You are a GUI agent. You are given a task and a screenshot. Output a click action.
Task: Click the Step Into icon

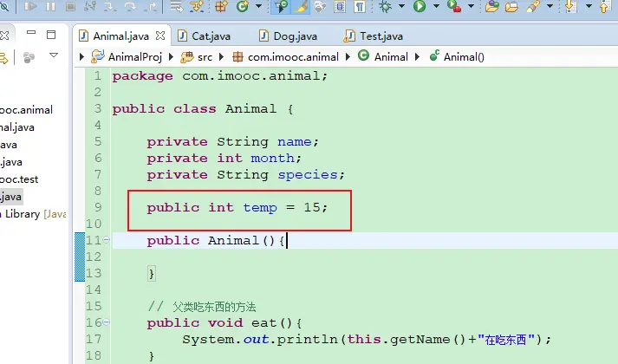[x=110, y=6]
